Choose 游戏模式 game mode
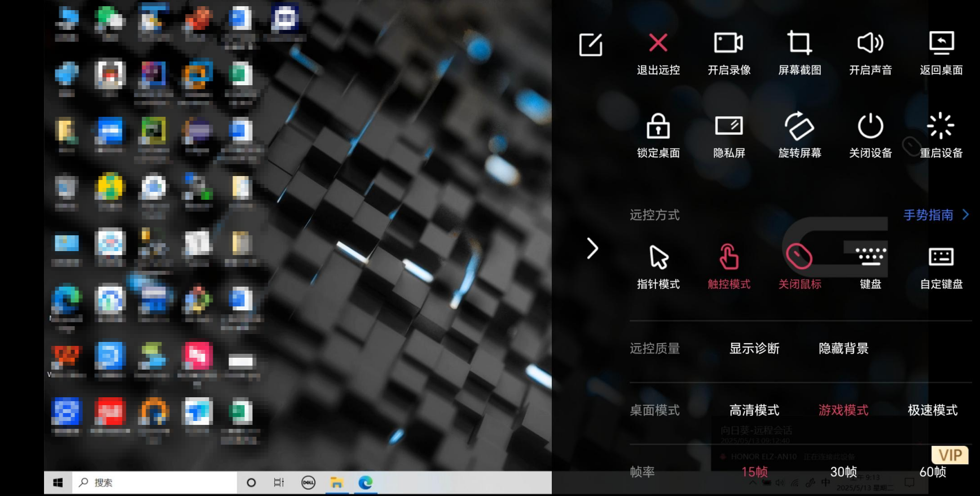The image size is (980, 496). (843, 410)
